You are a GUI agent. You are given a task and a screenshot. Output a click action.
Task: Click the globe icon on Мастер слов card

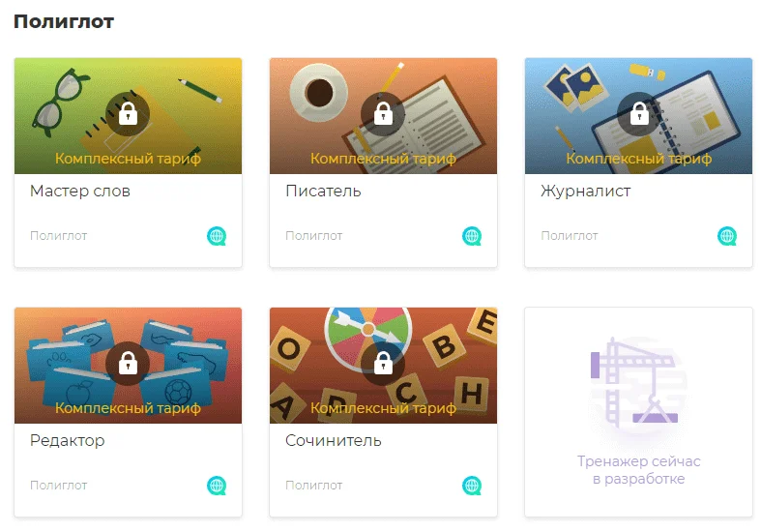coord(217,236)
